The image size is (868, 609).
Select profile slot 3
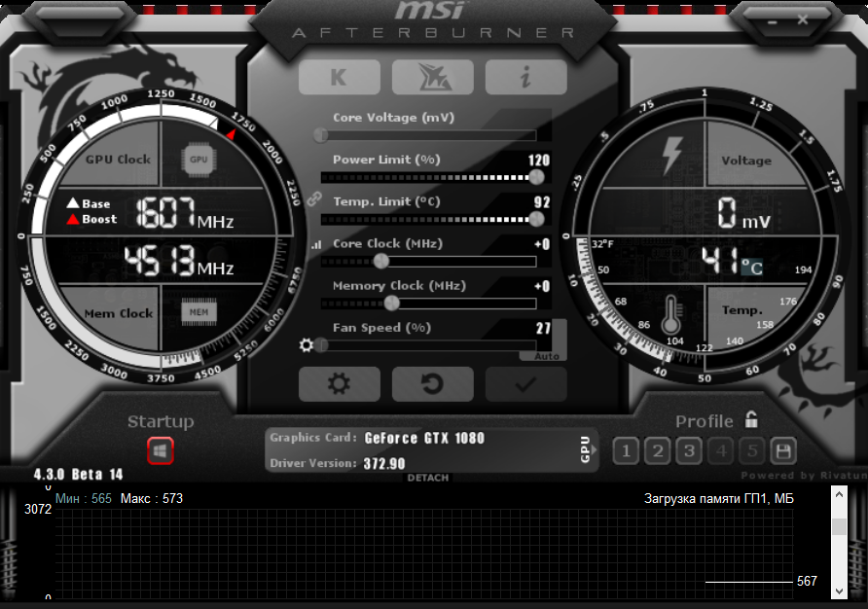pyautogui.click(x=690, y=450)
